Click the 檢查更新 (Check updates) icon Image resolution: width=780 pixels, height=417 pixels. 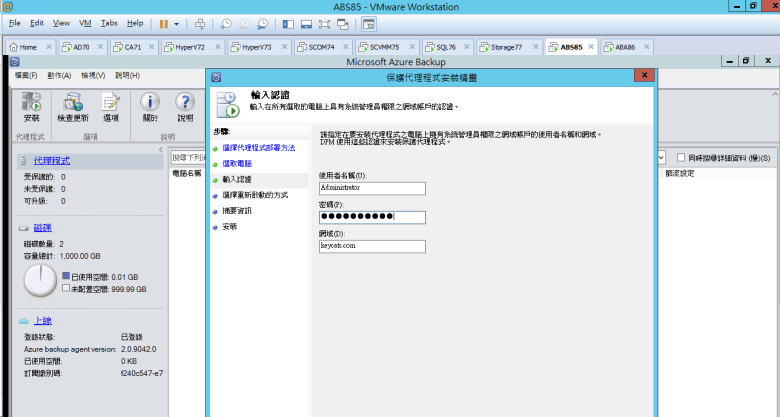72,105
